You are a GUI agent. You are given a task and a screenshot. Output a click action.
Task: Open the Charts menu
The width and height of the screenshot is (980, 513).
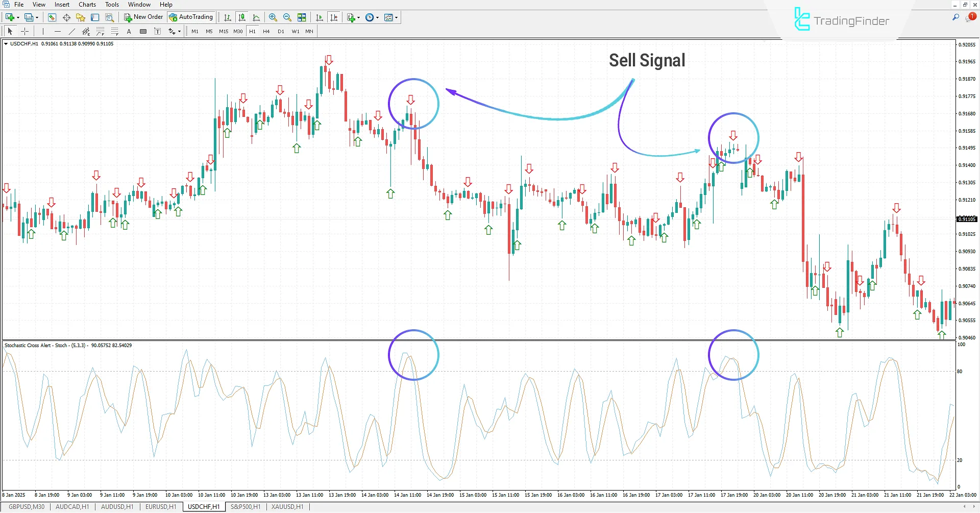[x=87, y=4]
